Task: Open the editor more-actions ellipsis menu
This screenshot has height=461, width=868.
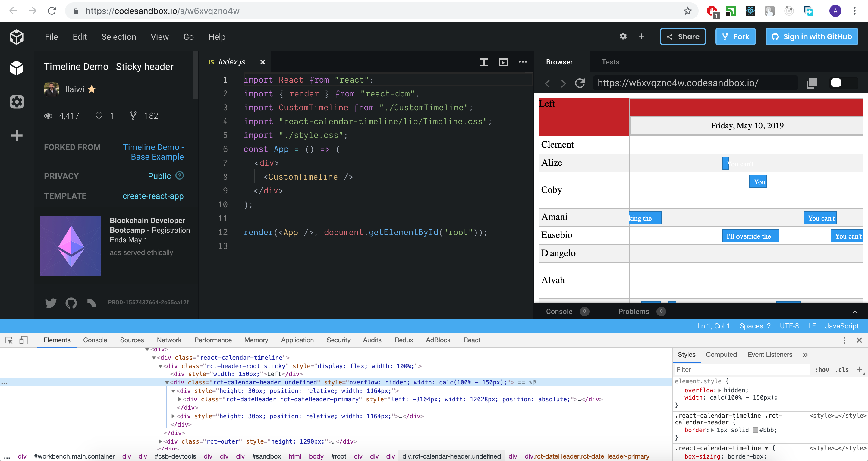Action: tap(523, 62)
